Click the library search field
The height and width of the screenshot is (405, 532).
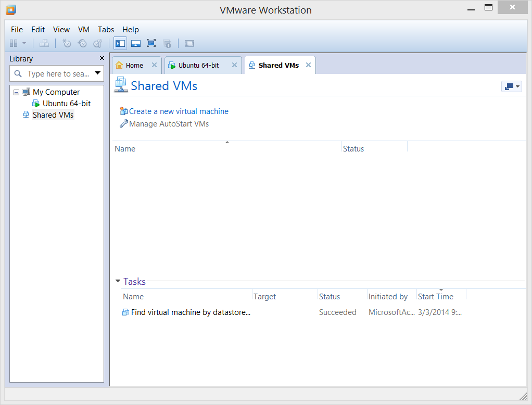pyautogui.click(x=57, y=73)
